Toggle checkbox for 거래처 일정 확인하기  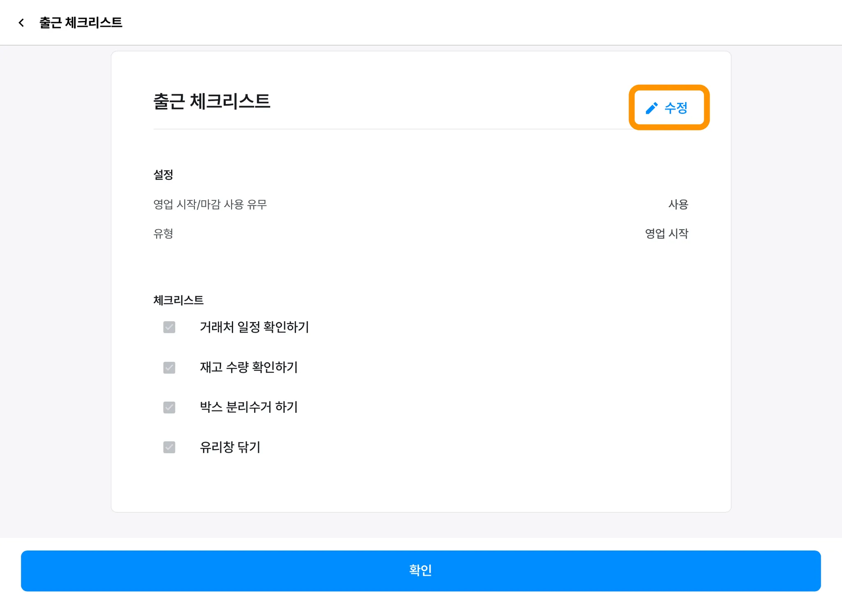[x=169, y=327]
